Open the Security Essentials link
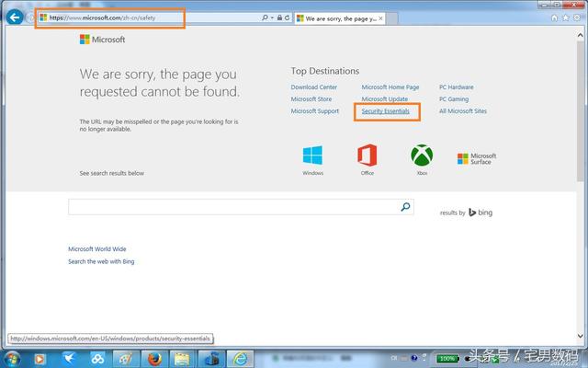The width and height of the screenshot is (588, 368). [x=386, y=111]
